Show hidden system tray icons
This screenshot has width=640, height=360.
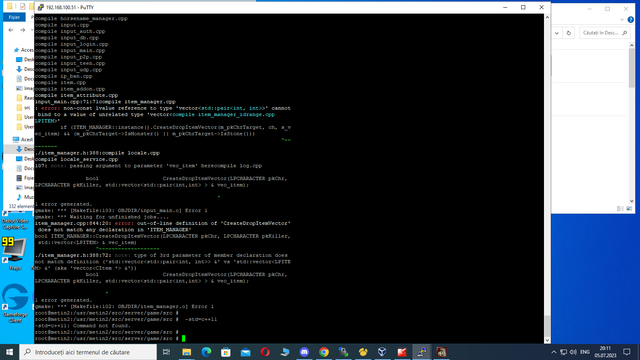pos(553,352)
